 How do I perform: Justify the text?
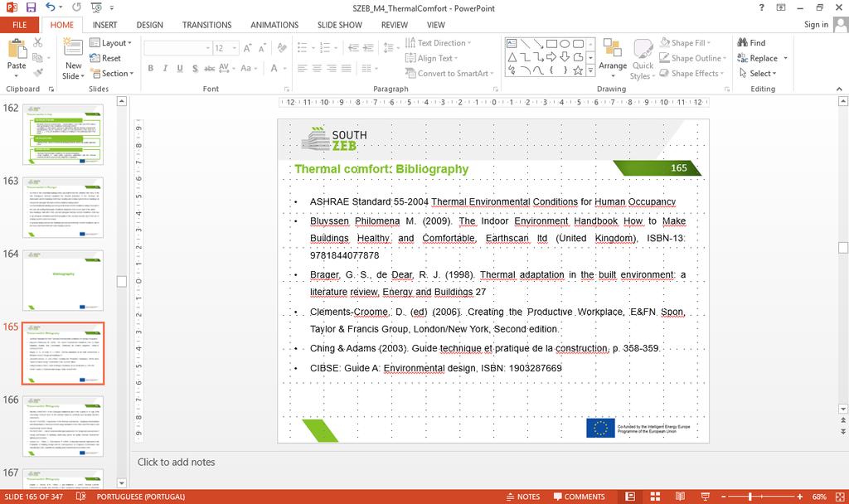pos(346,68)
